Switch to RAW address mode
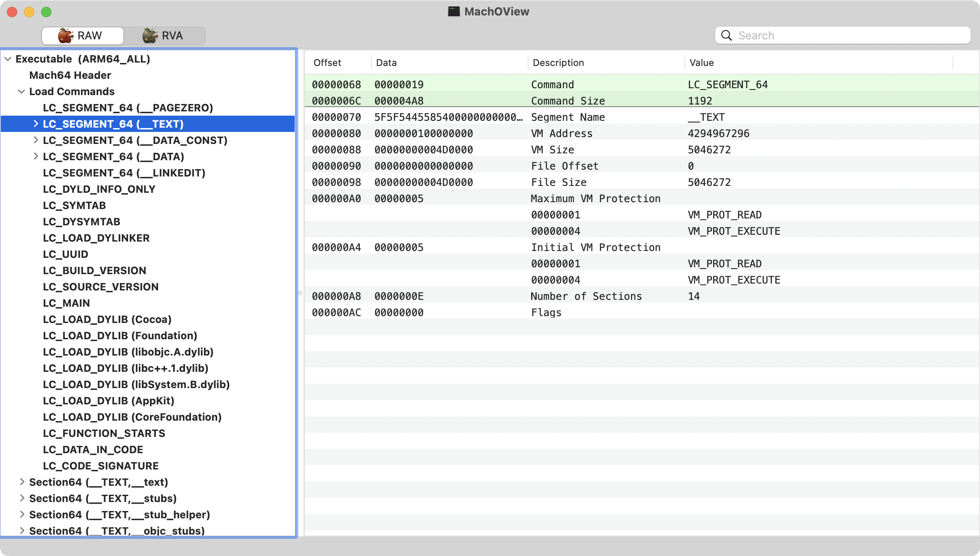This screenshot has height=556, width=980. [x=83, y=36]
